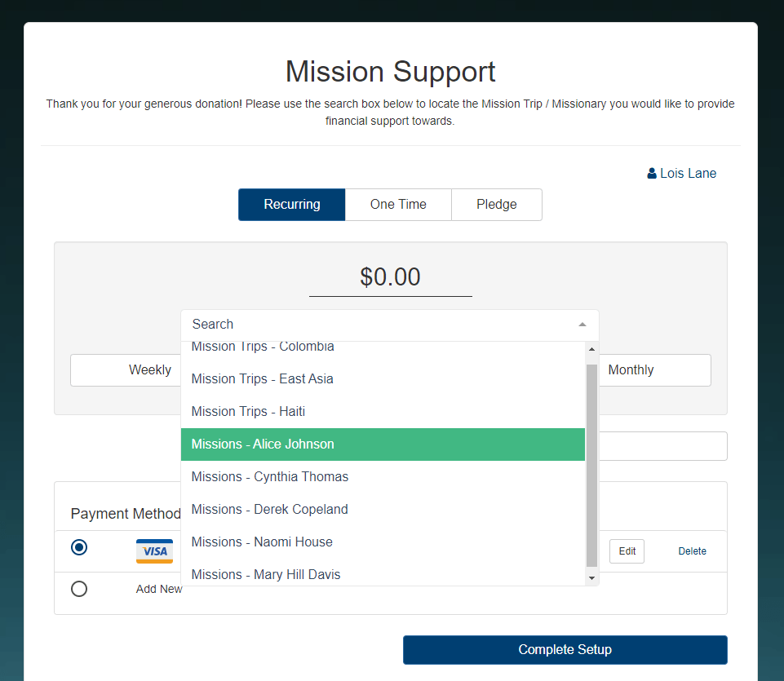This screenshot has width=784, height=681.
Task: Switch to the One Time giving tab
Action: (x=398, y=205)
